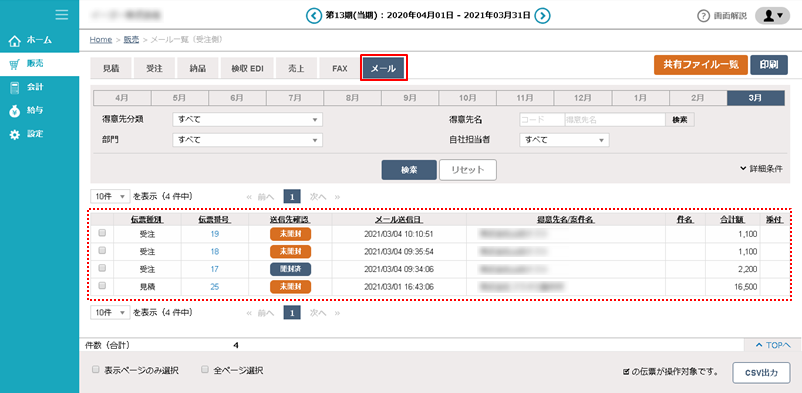Select the 12月 month tab
This screenshot has width=802, height=393.
pyautogui.click(x=583, y=98)
